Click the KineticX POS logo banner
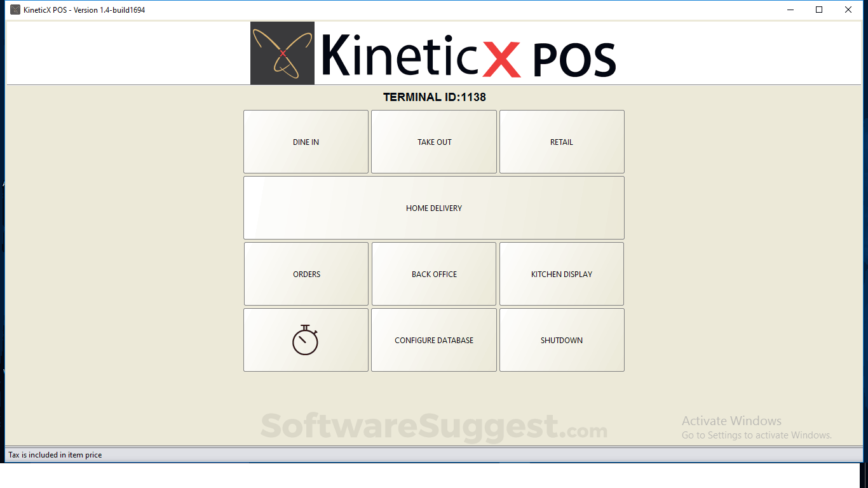 [433, 53]
